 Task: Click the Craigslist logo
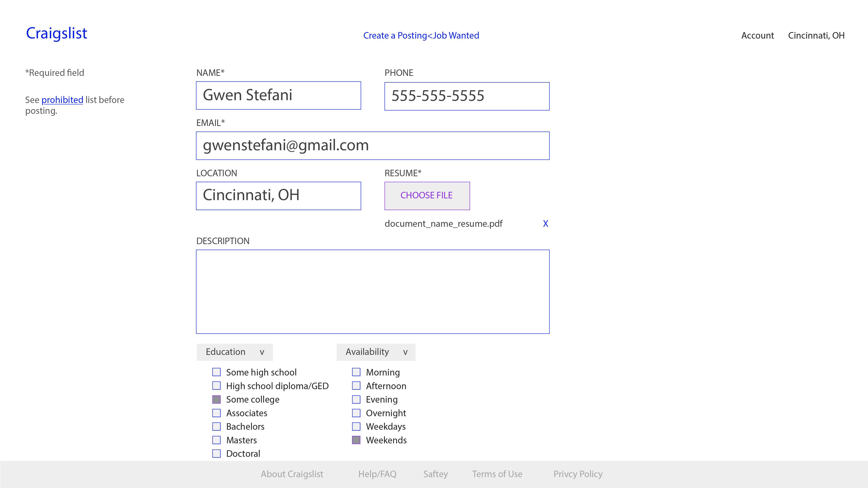click(x=57, y=33)
